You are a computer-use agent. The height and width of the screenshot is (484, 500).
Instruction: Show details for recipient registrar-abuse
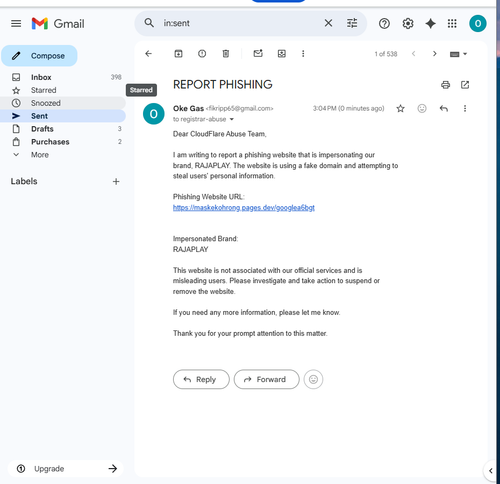pyautogui.click(x=232, y=119)
